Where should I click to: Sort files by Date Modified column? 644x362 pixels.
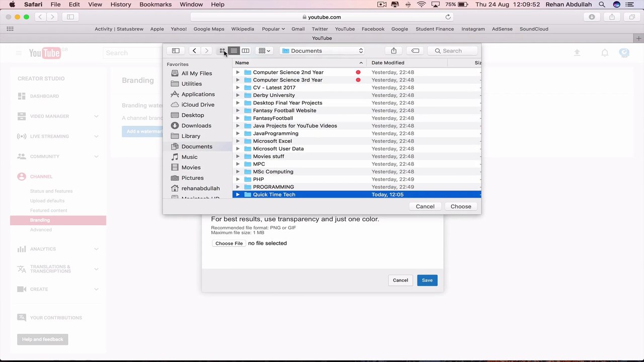tap(407, 63)
